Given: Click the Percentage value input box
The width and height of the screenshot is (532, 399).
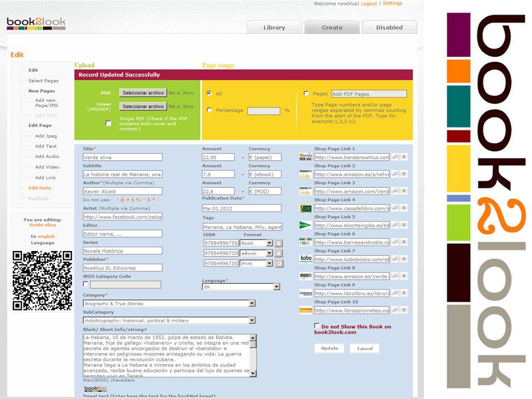Looking at the screenshot, I should (264, 111).
